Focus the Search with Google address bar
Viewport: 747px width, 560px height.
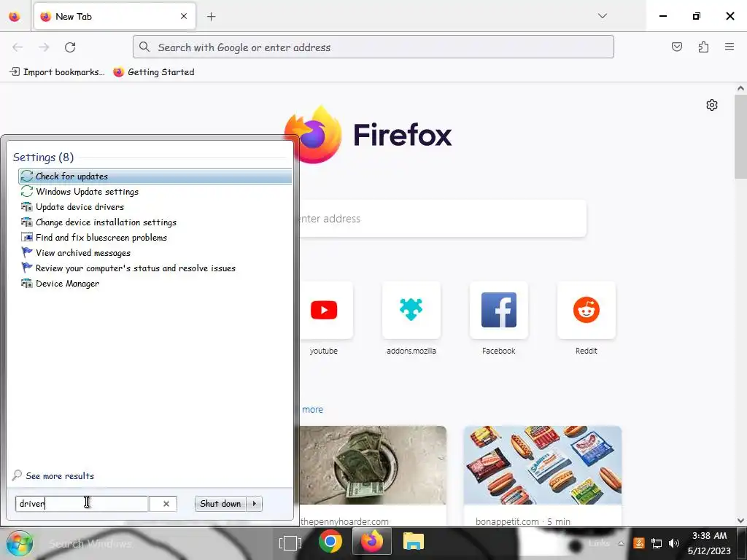coord(373,47)
